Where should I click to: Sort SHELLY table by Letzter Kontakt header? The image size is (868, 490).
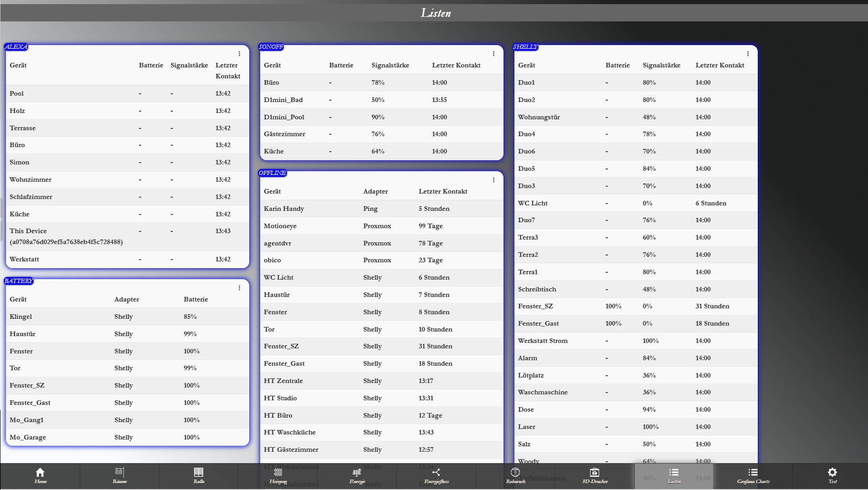pyautogui.click(x=720, y=65)
